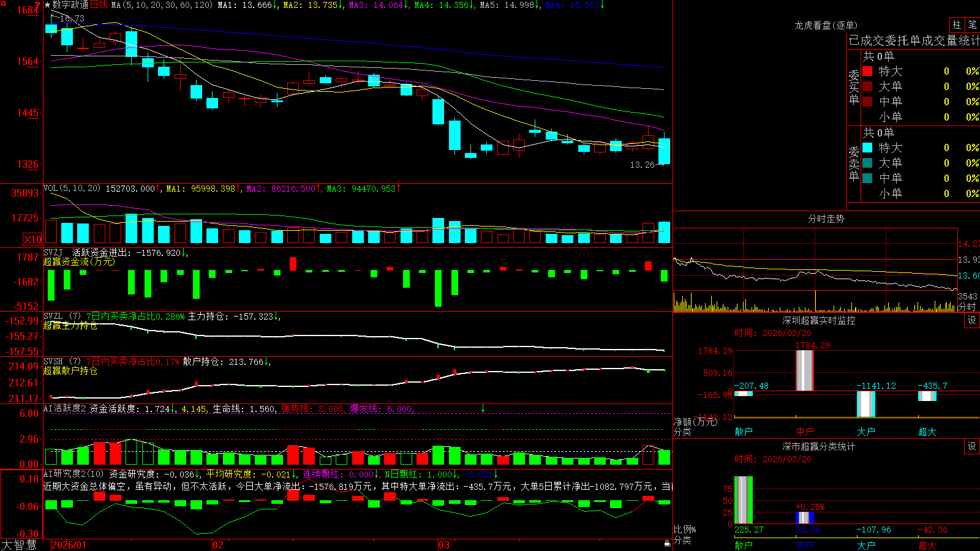This screenshot has width=980, height=551.
Task: Click the star icon before 数字政通
Action: coord(47,5)
